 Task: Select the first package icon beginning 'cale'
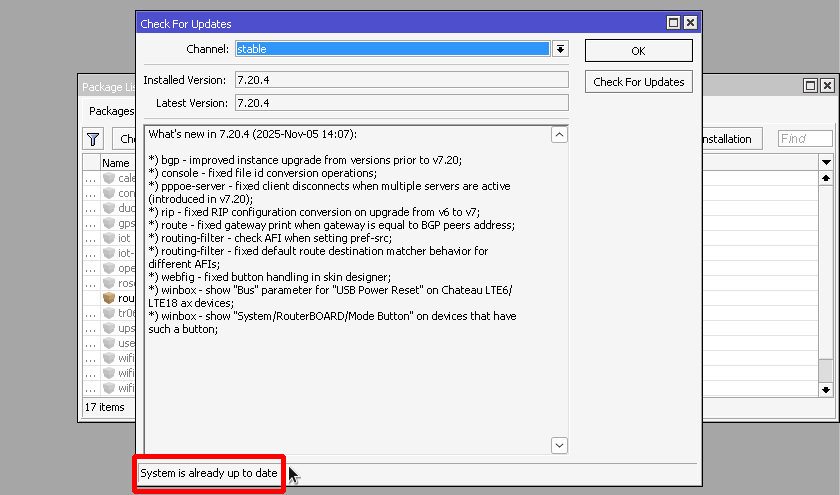[x=109, y=178]
